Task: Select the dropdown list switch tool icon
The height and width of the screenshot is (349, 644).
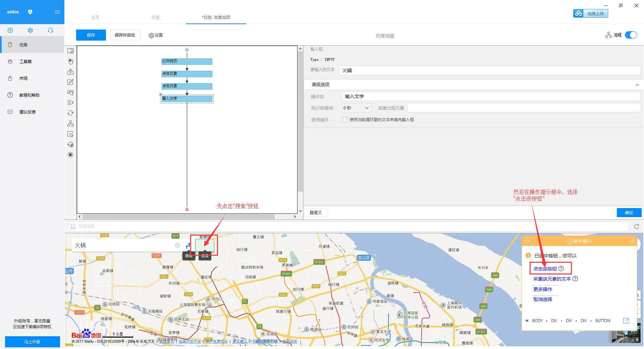Action: [70, 103]
